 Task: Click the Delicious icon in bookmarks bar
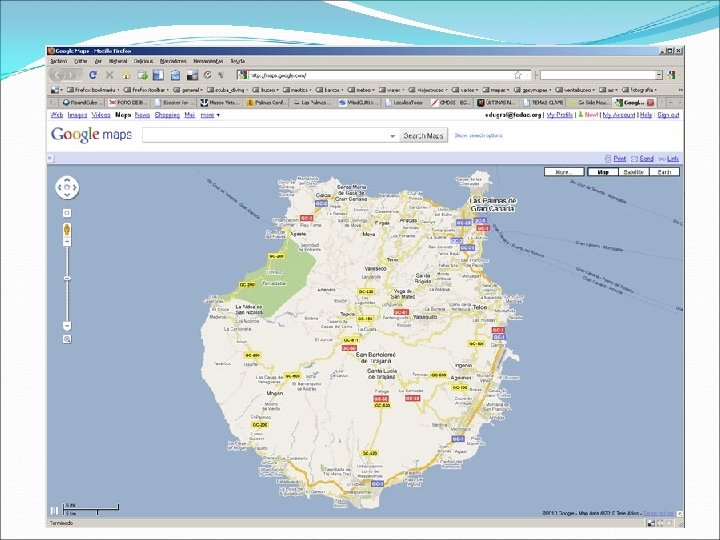[x=55, y=90]
